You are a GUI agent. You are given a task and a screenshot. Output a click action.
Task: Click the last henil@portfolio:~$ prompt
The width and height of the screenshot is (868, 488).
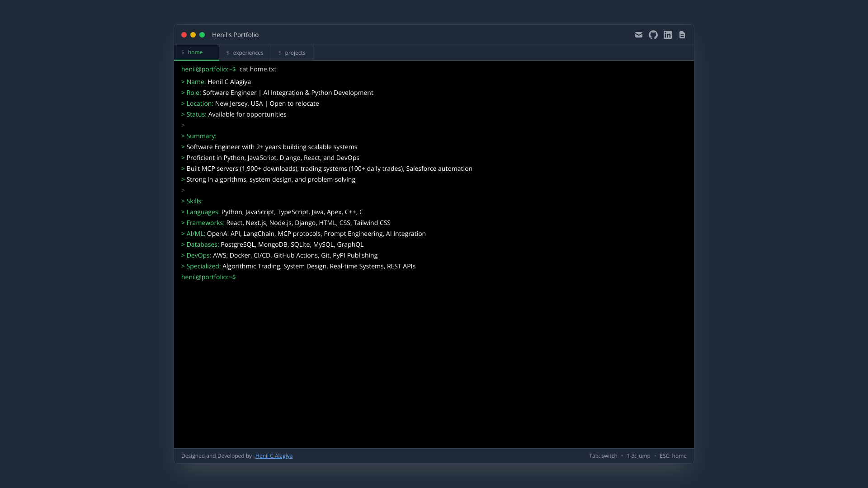(x=208, y=277)
